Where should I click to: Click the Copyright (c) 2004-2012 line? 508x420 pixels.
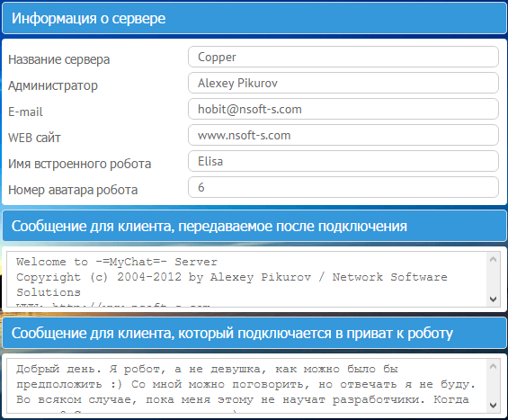tap(232, 277)
